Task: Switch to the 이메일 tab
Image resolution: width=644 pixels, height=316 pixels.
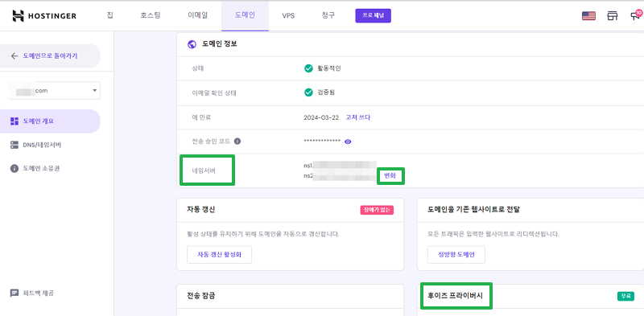Action: click(x=197, y=15)
